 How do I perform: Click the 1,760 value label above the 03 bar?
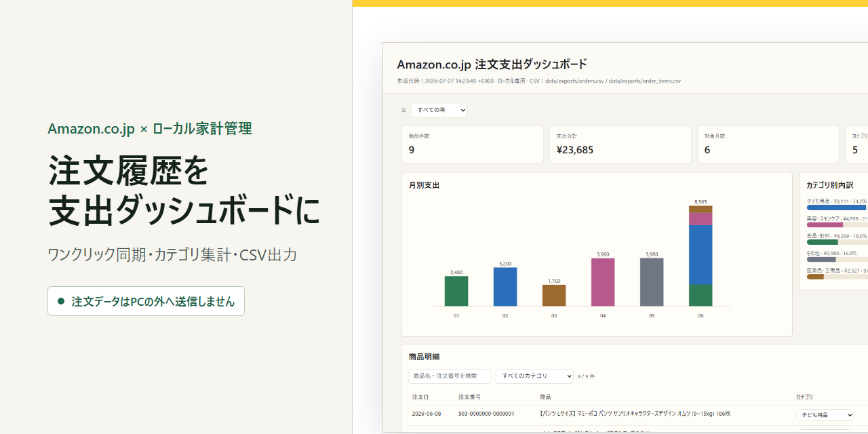(x=554, y=281)
